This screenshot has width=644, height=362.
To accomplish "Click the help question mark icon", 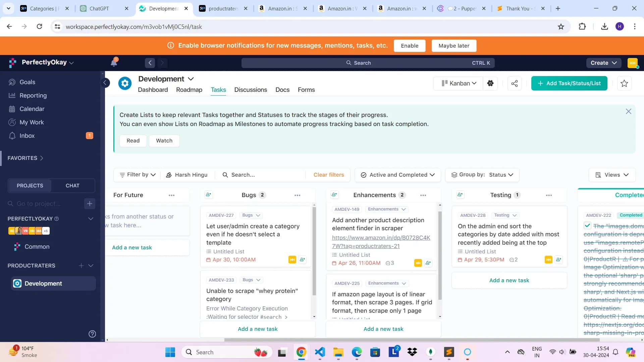I will click(92, 334).
